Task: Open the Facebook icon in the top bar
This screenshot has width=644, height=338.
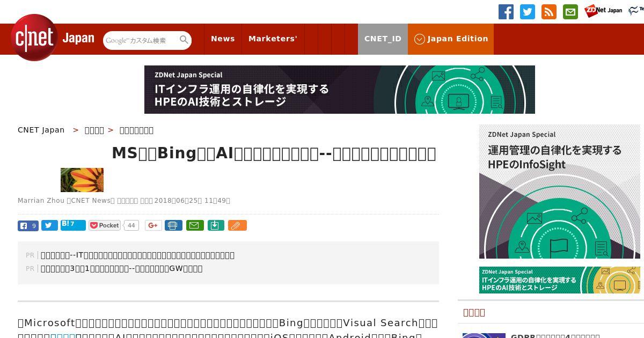Action: coord(506,12)
